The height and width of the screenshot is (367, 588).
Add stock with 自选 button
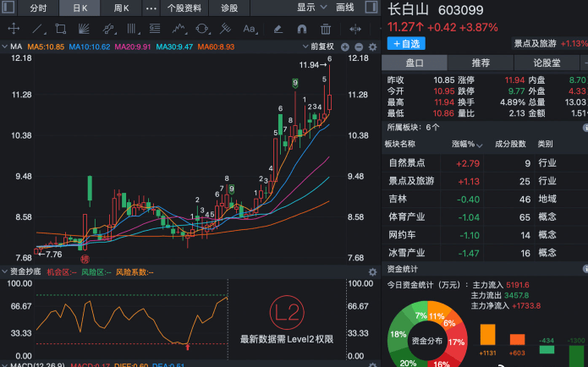[407, 43]
